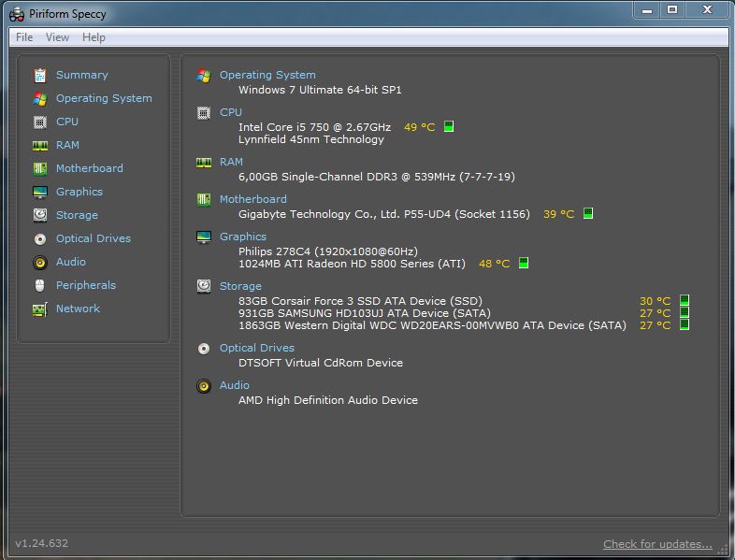Click green temperature indicator beside motherboard 39 °C

tap(588, 214)
